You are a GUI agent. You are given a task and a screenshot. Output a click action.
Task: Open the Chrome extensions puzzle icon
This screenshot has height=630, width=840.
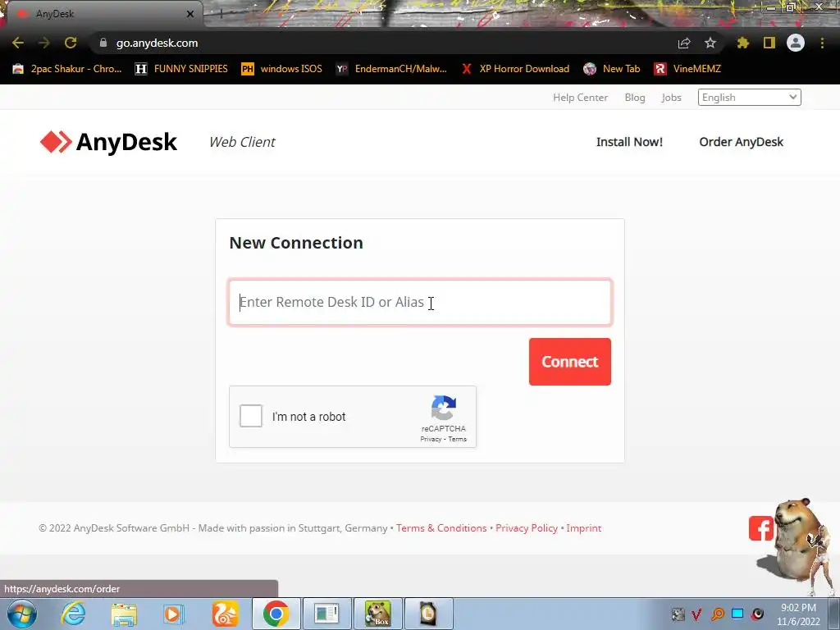pos(742,43)
